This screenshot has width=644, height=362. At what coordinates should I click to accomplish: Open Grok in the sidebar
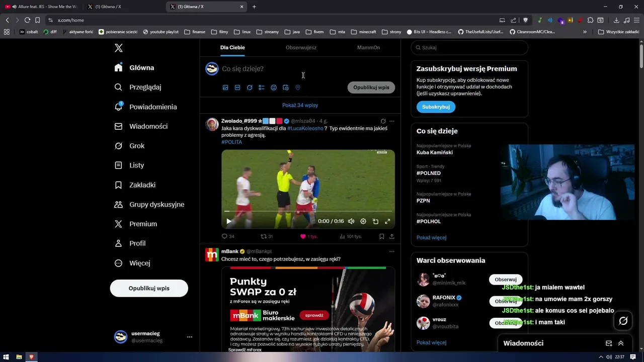[x=130, y=146]
